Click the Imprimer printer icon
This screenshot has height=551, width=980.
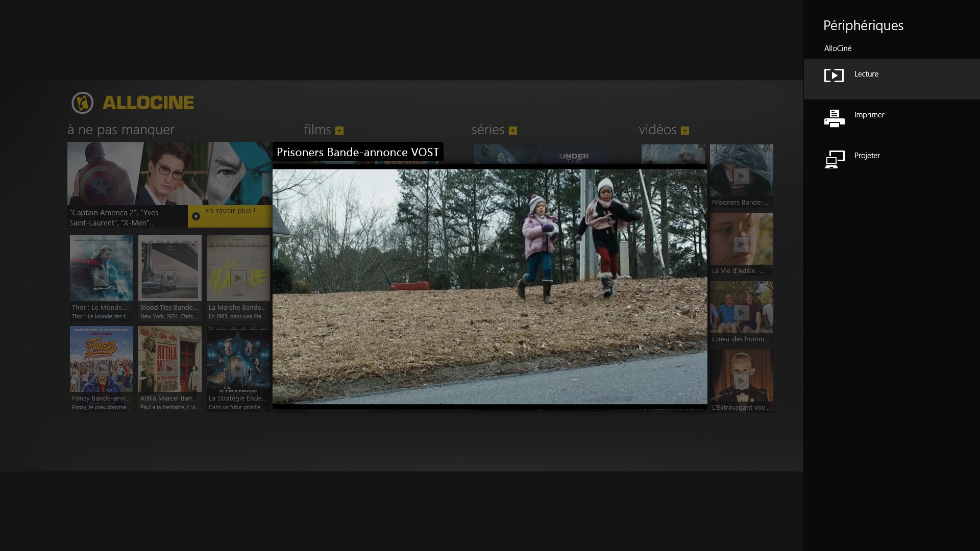(834, 118)
